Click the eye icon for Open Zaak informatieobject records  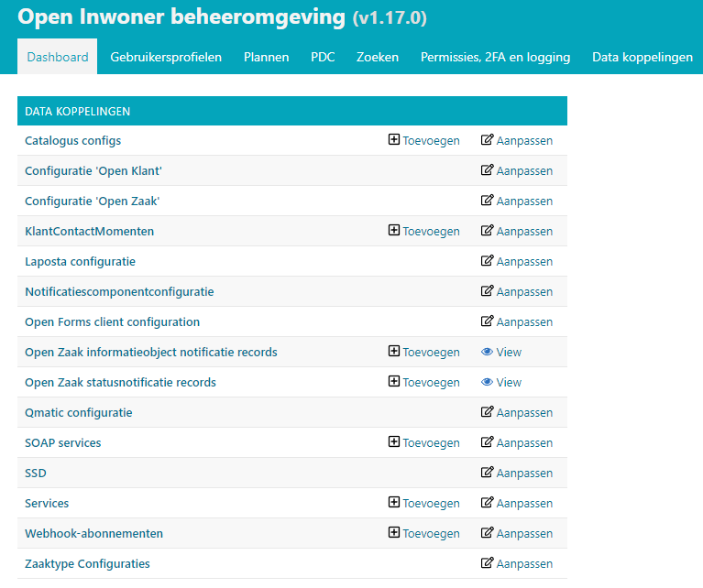point(488,352)
